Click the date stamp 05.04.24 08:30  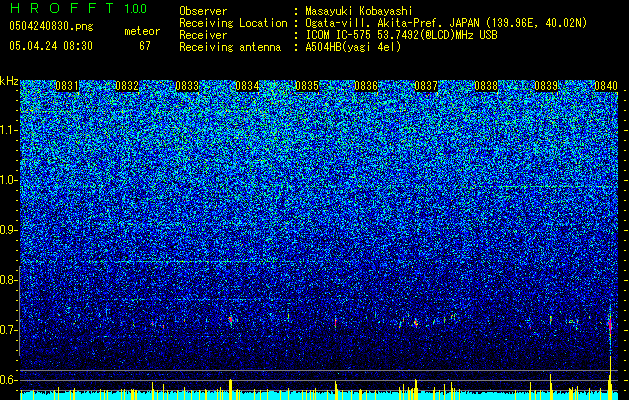tap(51, 46)
